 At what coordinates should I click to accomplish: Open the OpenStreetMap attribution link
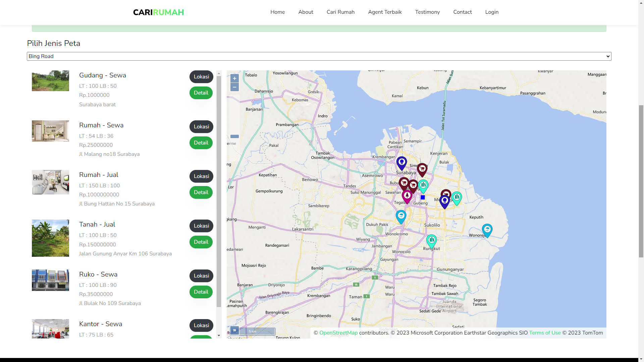click(x=338, y=333)
